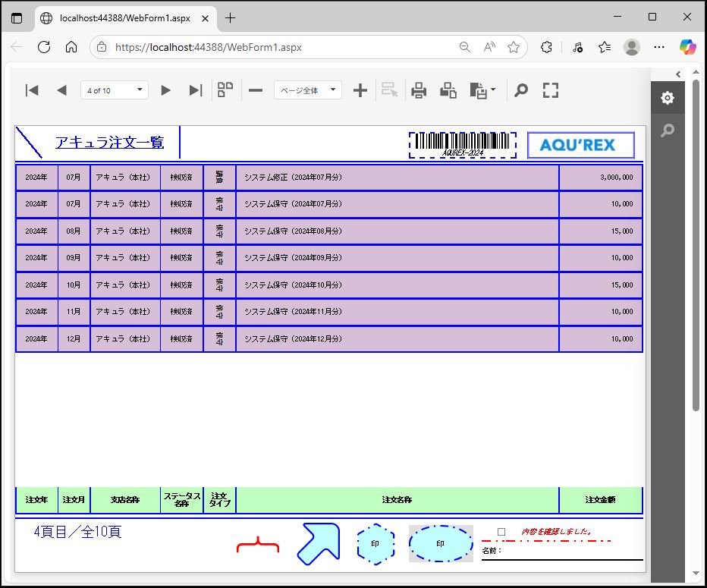This screenshot has height=588, width=707.
Task: Click the print page icon
Action: pos(448,90)
